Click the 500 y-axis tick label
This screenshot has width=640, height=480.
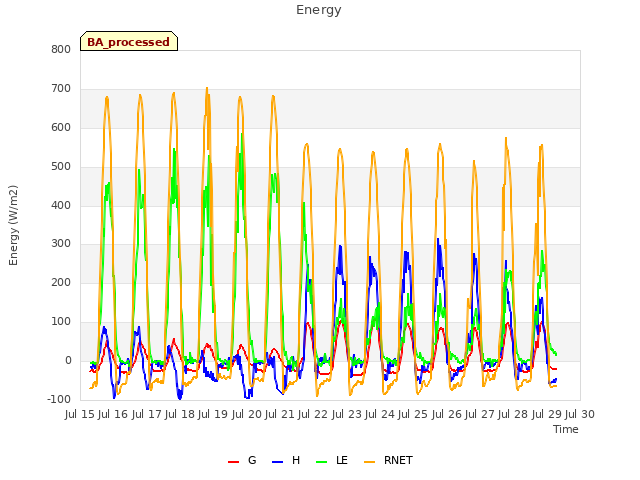61,167
